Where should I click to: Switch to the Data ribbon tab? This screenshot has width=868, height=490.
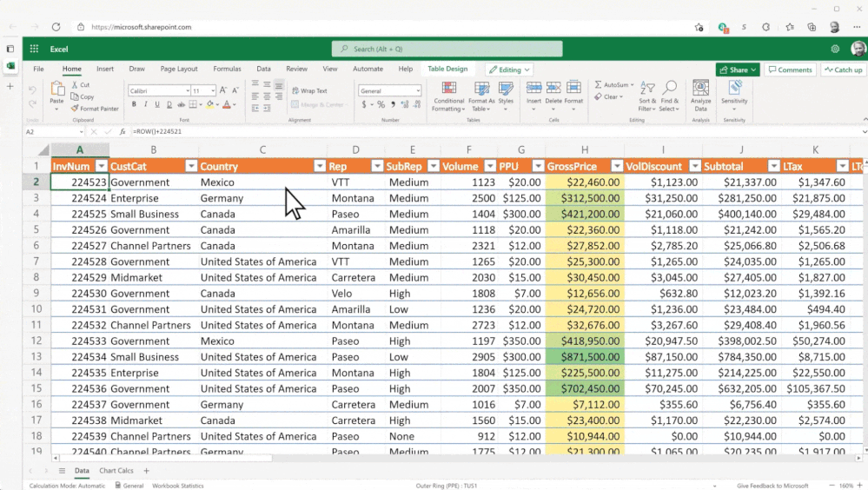[263, 69]
